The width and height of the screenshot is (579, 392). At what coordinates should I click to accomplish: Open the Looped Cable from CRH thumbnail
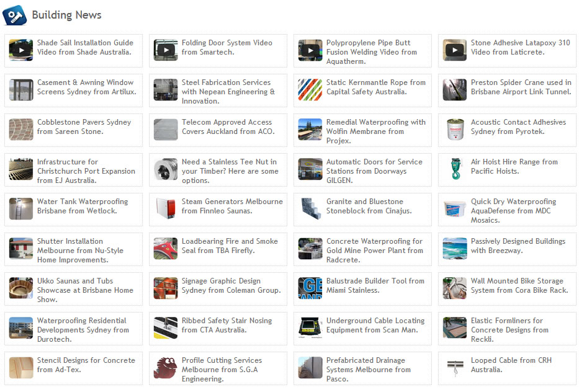tap(455, 368)
